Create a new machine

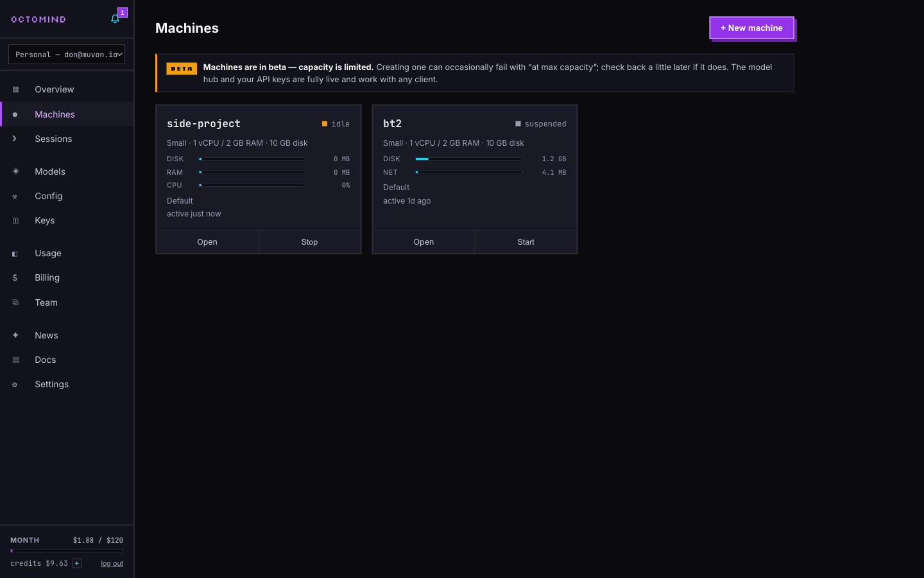tap(751, 28)
